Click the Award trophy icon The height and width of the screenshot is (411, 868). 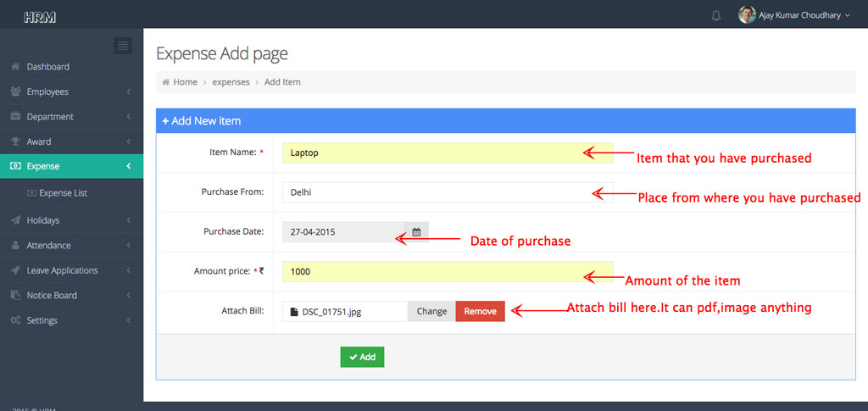click(15, 142)
